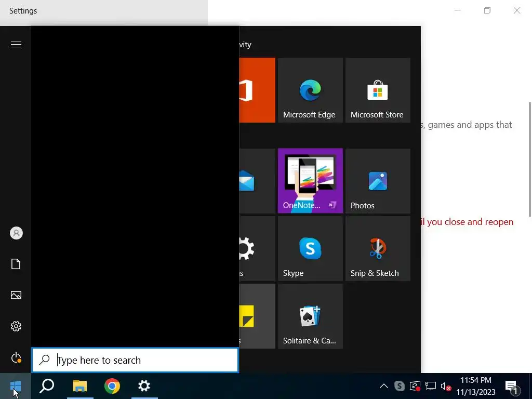Screen dimensions: 532x399
Task: Open the Power options icon
Action: tap(16, 358)
